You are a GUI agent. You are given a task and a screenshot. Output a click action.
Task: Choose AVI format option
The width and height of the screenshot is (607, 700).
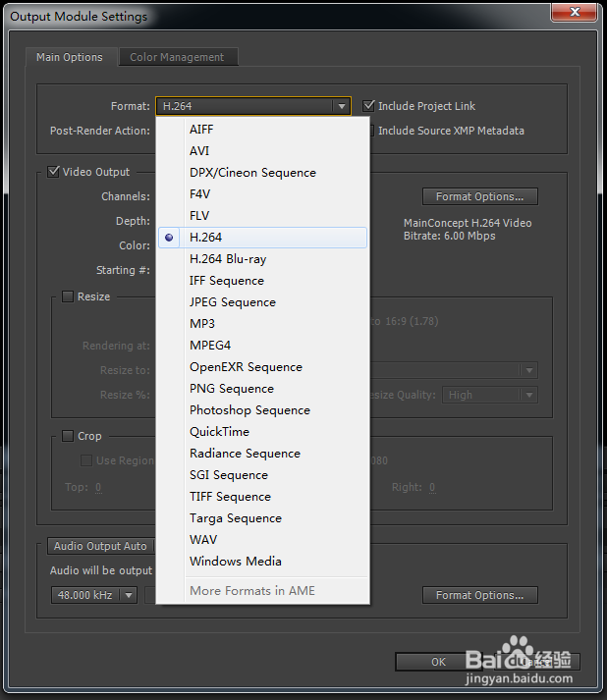tap(262, 151)
